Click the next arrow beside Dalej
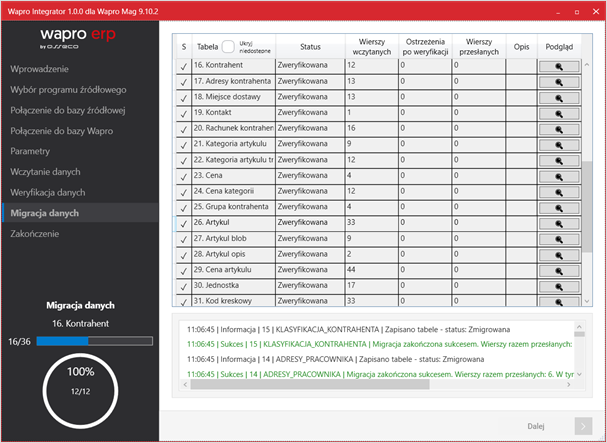 click(x=580, y=425)
